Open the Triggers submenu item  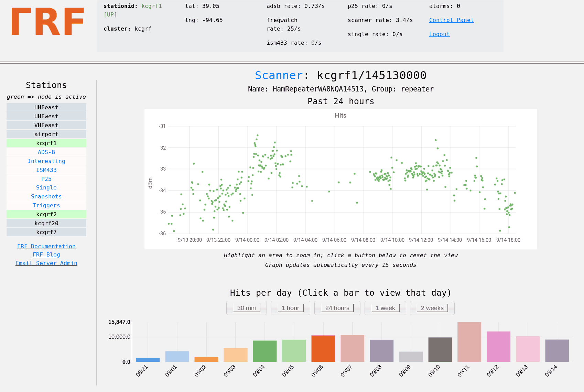(46, 205)
